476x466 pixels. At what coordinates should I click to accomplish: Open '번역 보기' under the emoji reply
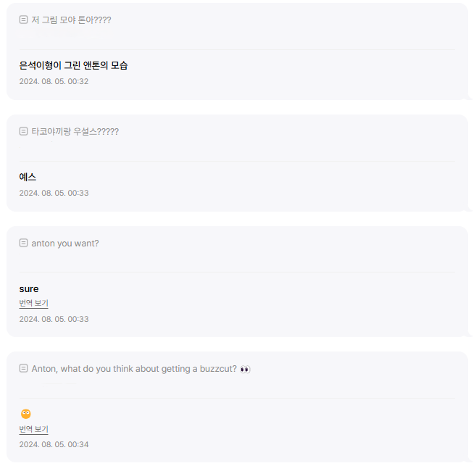33,429
